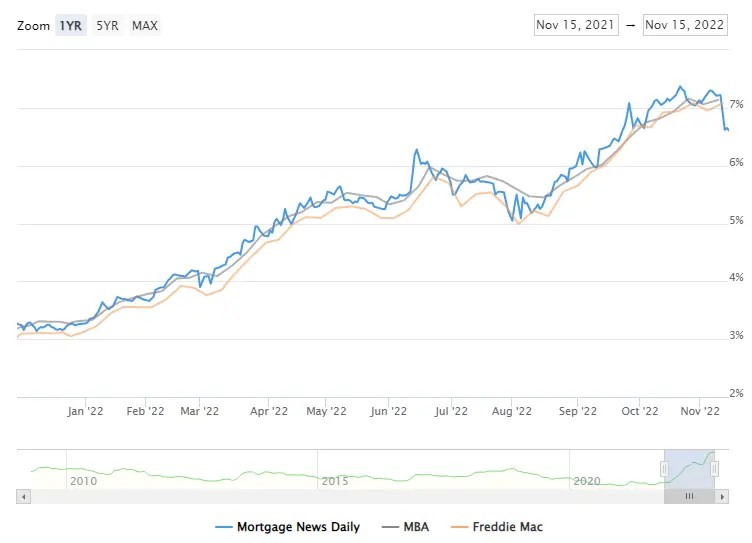Click the 6% y-axis label
Screen dimensions: 752x543
tap(736, 162)
